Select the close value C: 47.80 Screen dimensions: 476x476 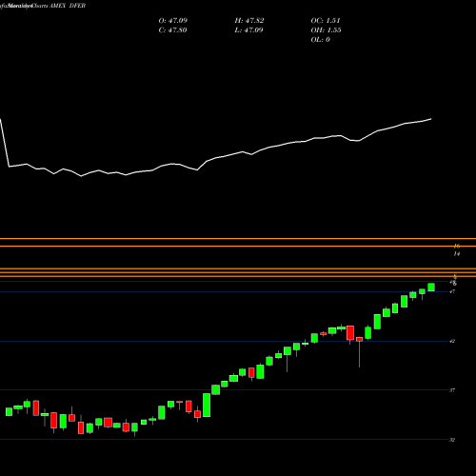pyautogui.click(x=172, y=30)
